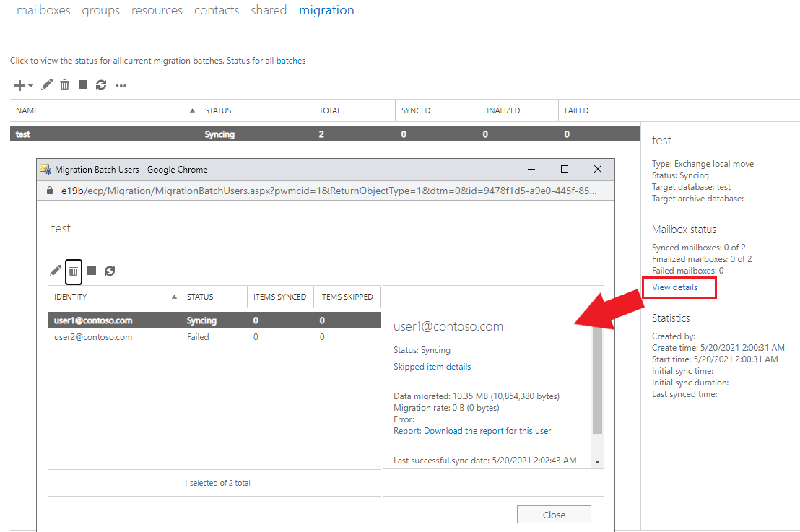
Task: Switch to the contacts tab
Action: click(217, 10)
